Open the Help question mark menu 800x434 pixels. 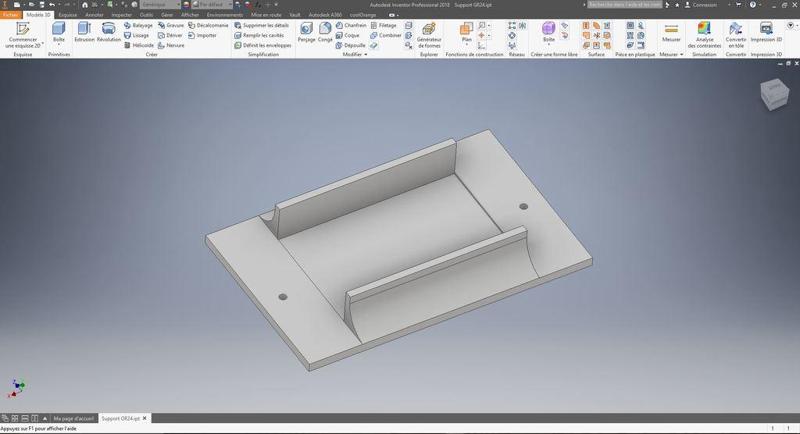coord(753,5)
